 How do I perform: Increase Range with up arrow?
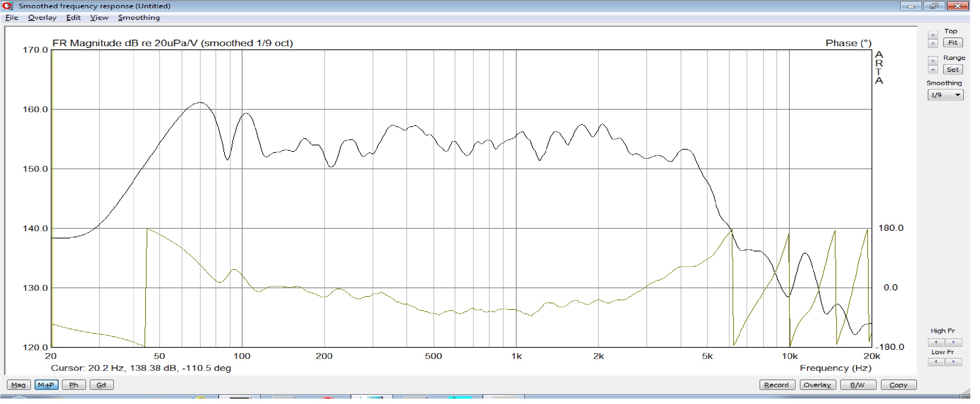(932, 61)
